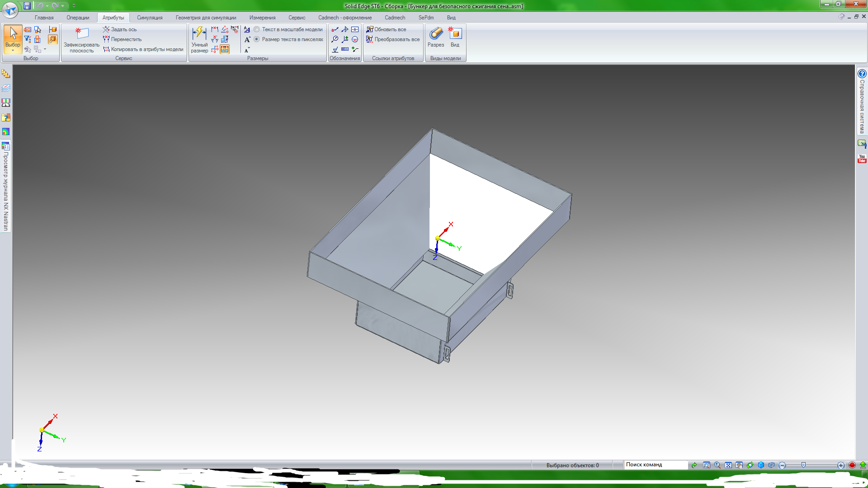The image size is (868, 488).
Task: Increase text size with the A up icon
Action: [247, 39]
